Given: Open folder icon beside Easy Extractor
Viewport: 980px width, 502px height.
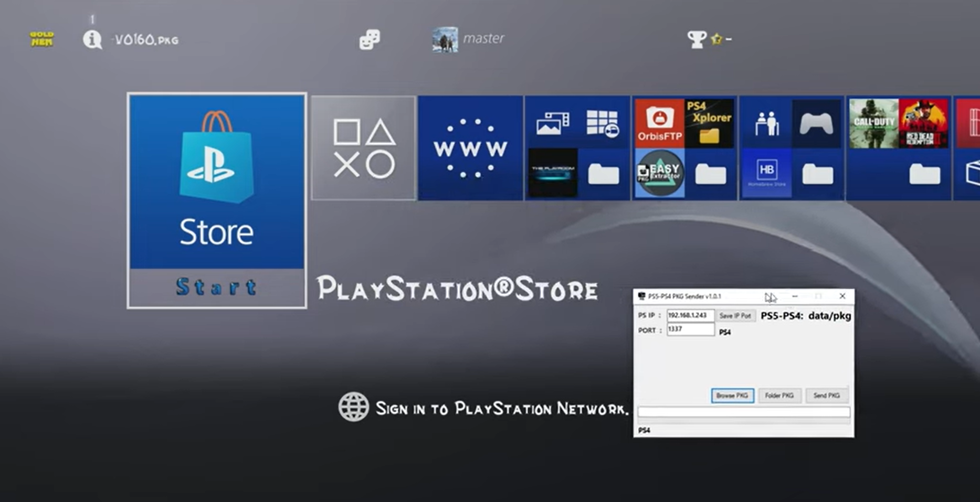Looking at the screenshot, I should click(711, 174).
